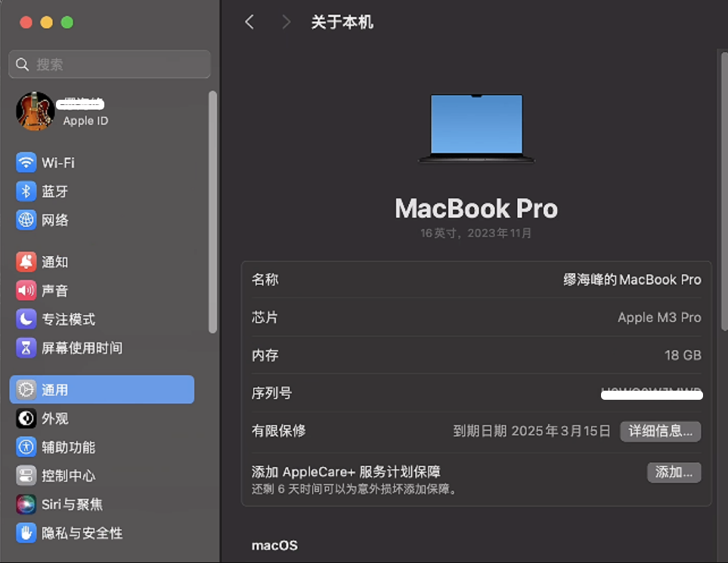Click the 还剩 6 天时间 AppleCare note

pos(355,489)
